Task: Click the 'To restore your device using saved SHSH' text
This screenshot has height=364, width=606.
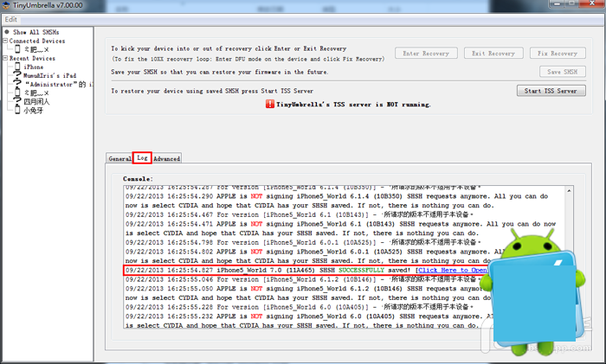Action: pos(212,91)
